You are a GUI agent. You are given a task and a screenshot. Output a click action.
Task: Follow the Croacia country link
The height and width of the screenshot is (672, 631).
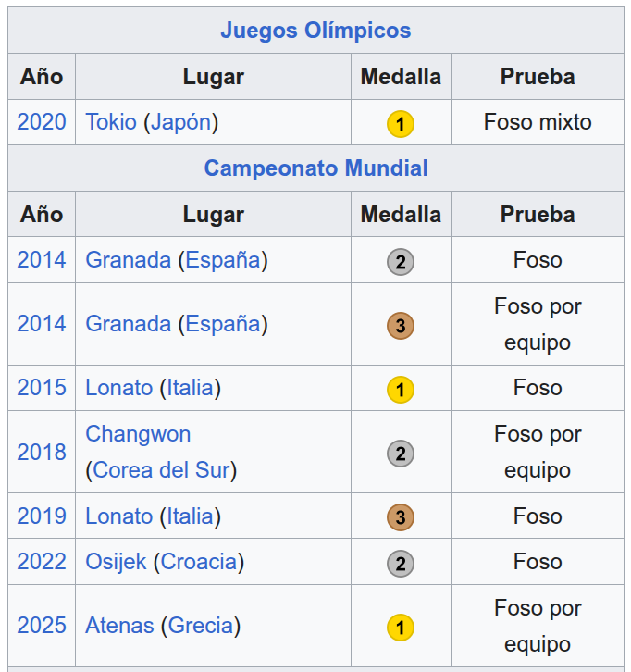click(199, 562)
